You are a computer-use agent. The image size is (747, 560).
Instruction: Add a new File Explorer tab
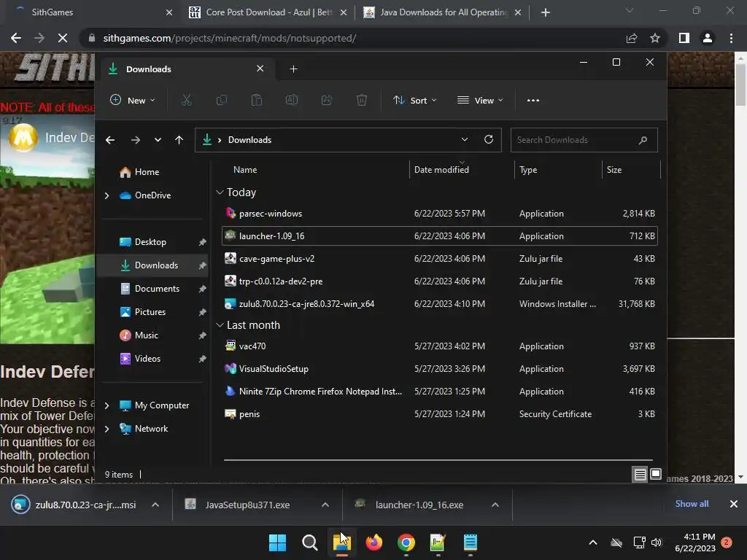click(x=293, y=69)
